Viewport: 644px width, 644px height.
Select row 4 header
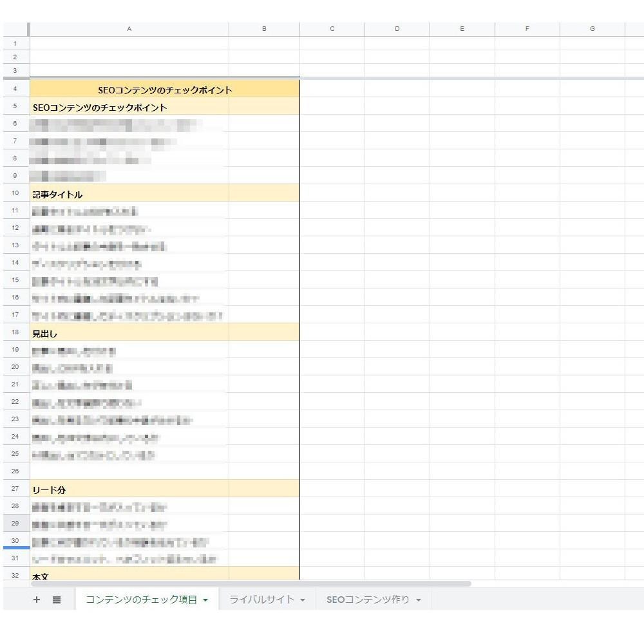(x=15, y=89)
